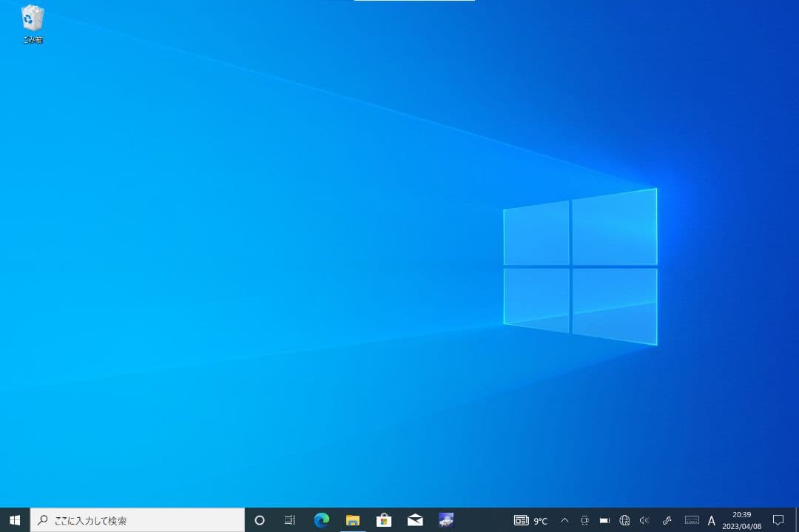Open Action Center

(x=779, y=520)
